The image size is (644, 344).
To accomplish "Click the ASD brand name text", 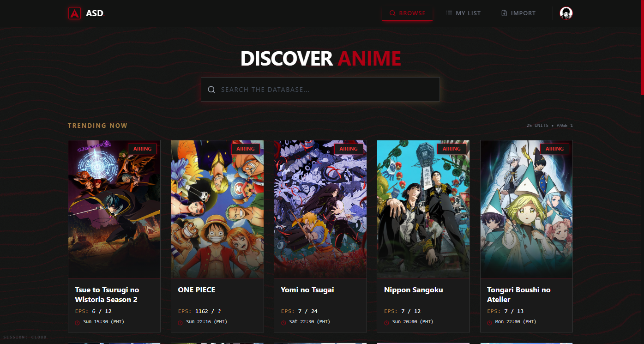I will coord(95,13).
